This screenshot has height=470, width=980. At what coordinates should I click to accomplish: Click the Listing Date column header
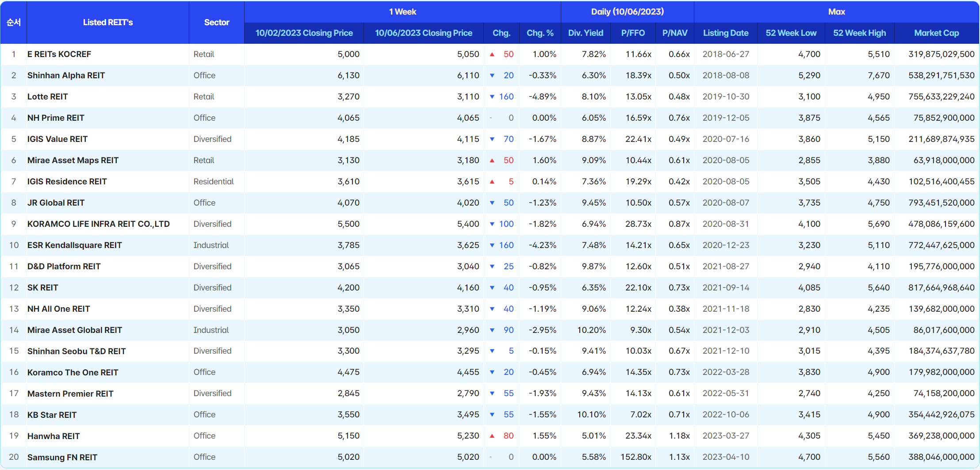pyautogui.click(x=726, y=33)
